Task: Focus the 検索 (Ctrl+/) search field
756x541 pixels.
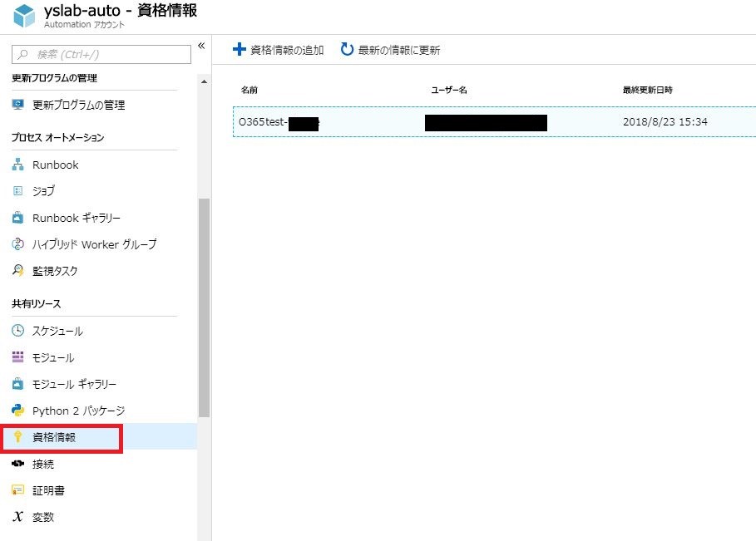Action: coord(101,55)
